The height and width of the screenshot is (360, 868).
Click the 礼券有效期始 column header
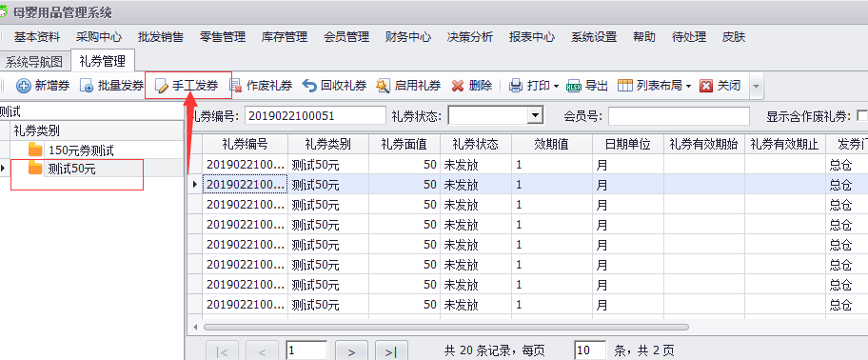(704, 145)
